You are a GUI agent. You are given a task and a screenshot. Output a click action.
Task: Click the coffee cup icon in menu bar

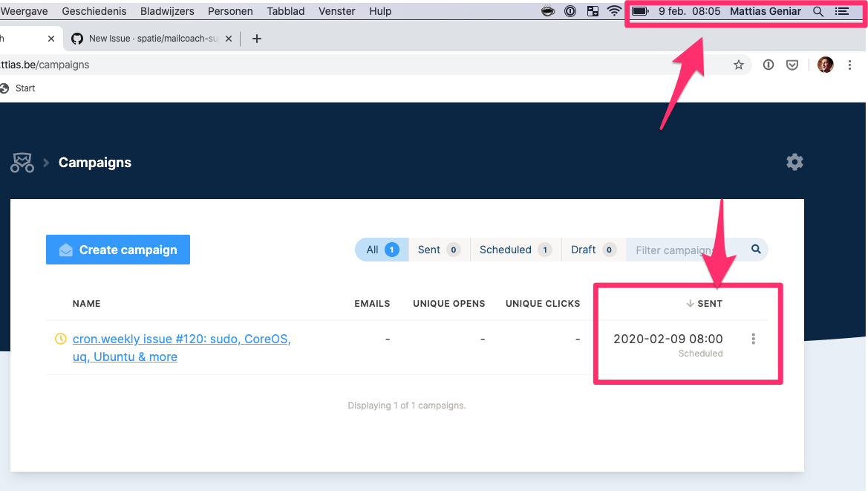(x=547, y=11)
